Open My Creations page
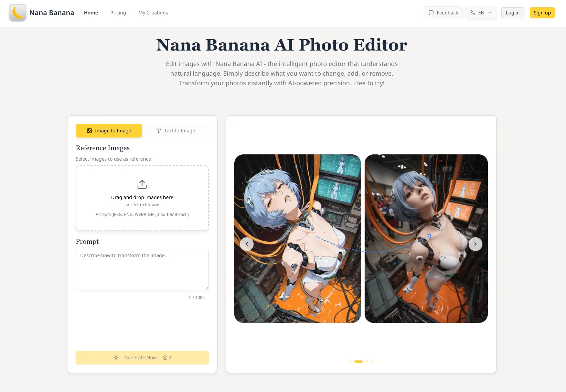This screenshot has width=566, height=392. point(153,13)
